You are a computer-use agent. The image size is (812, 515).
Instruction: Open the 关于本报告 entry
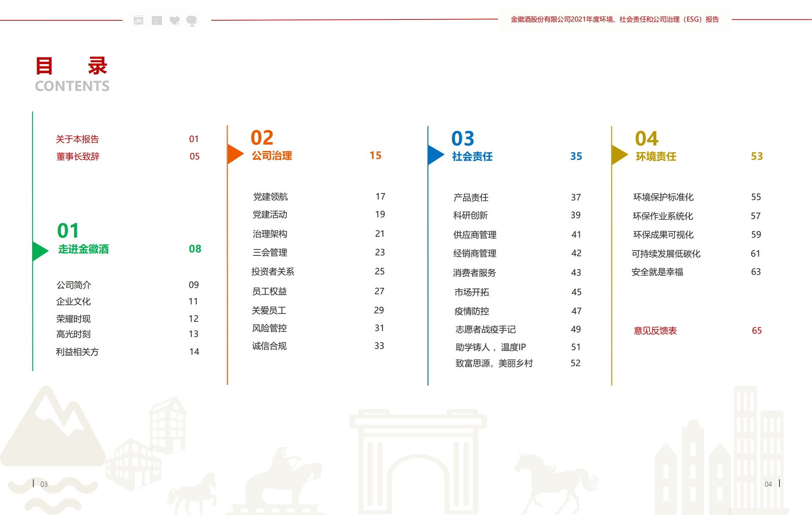77,139
